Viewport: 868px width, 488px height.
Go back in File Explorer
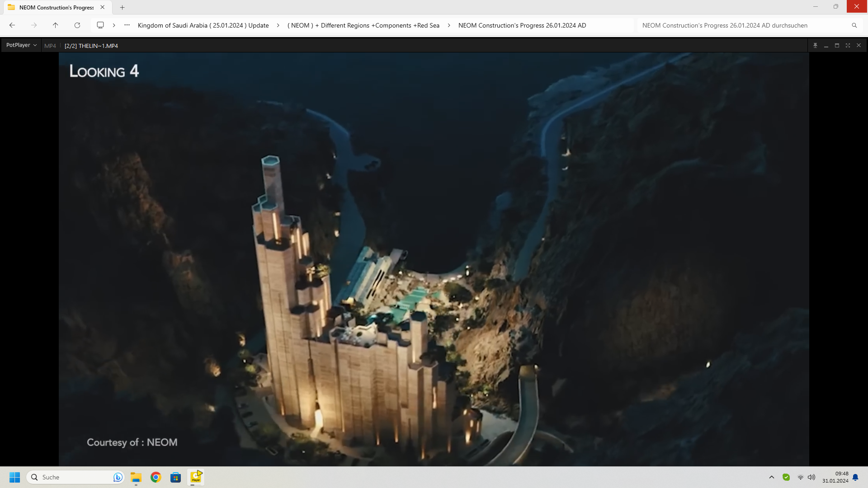(x=12, y=25)
